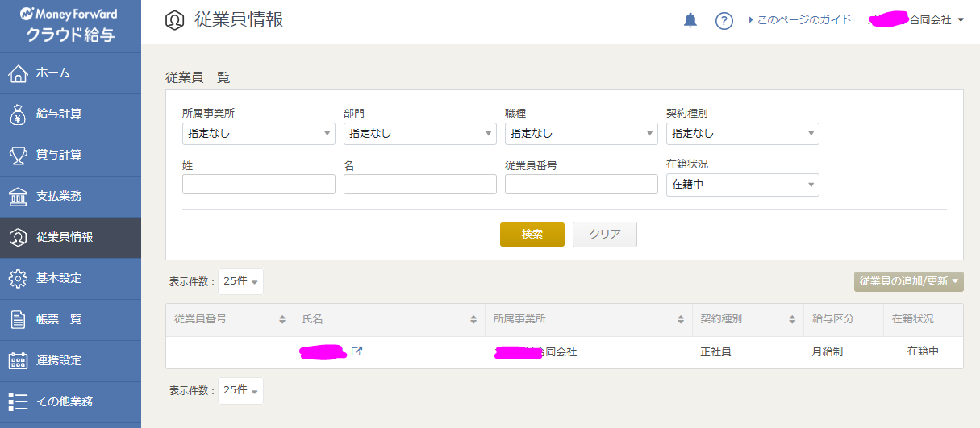Open the help question mark icon
Viewport: 980px width, 428px height.
click(724, 21)
